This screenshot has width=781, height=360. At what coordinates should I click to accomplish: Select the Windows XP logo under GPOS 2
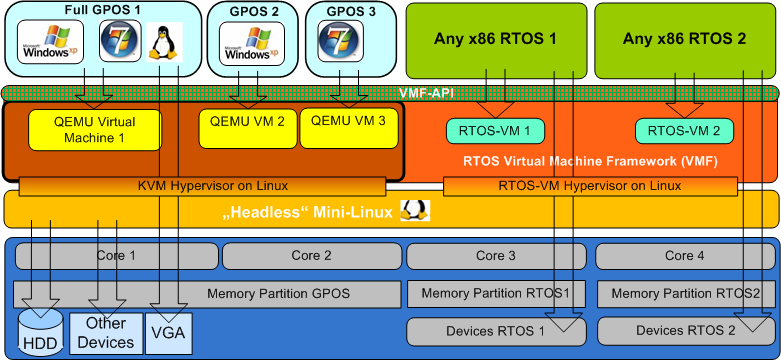253,43
